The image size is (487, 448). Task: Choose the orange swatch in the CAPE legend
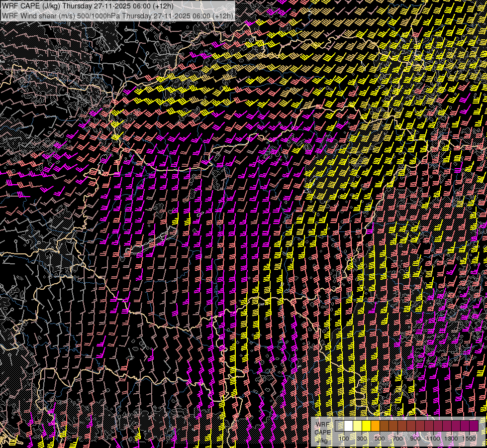pos(376,426)
